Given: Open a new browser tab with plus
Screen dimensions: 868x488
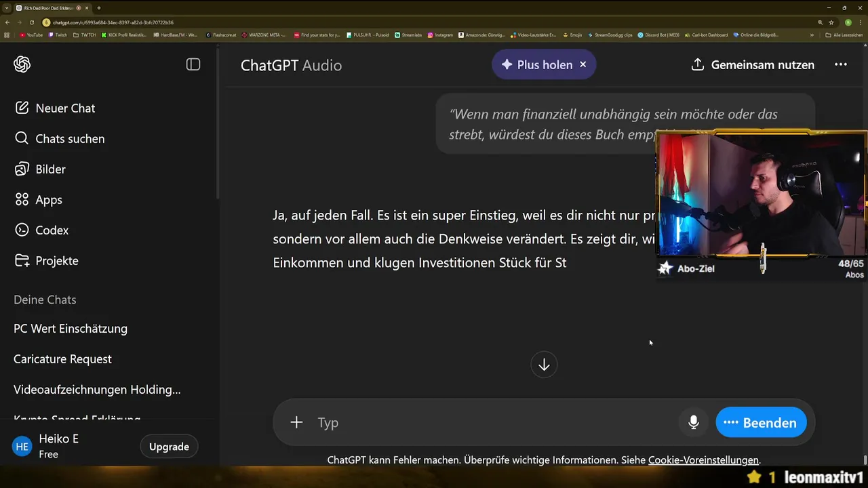Looking at the screenshot, I should tap(98, 7).
